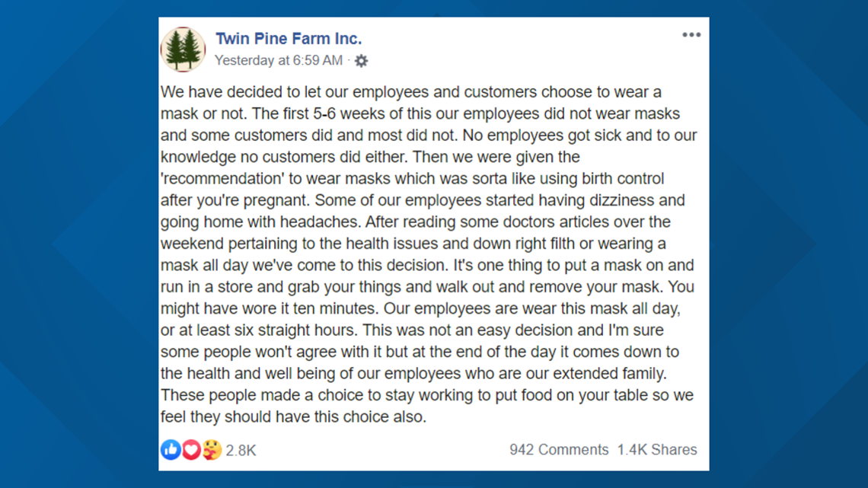Click the blue background outside the post
This screenshot has width=868, height=488.
[x=78, y=244]
